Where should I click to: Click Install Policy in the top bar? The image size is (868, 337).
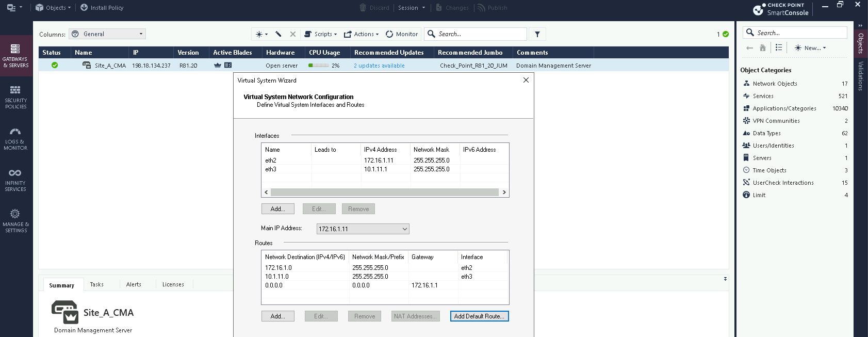click(x=102, y=8)
